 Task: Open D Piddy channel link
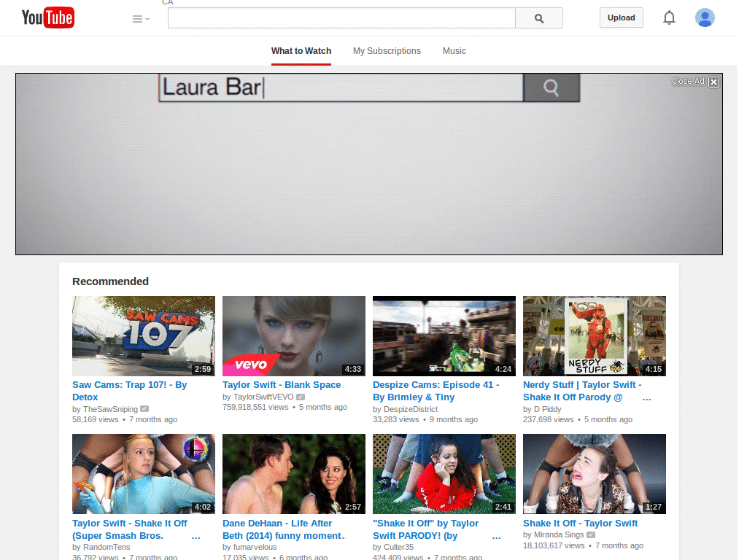click(x=547, y=409)
